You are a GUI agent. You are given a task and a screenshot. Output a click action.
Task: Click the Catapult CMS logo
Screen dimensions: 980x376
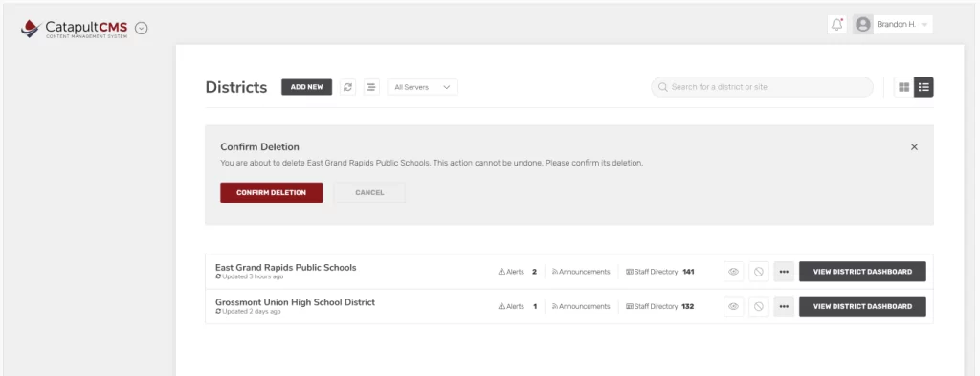click(x=74, y=29)
